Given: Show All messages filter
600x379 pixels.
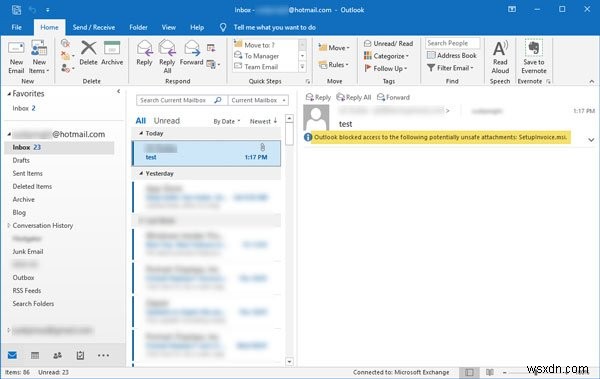Looking at the screenshot, I should click(140, 121).
